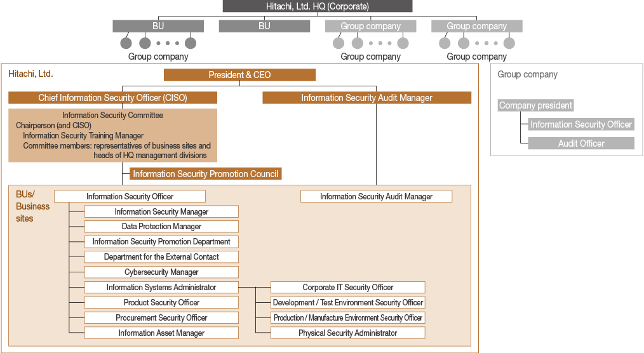644x353 pixels.
Task: Select the Chairperson (and CISO) line
Action: point(53,125)
